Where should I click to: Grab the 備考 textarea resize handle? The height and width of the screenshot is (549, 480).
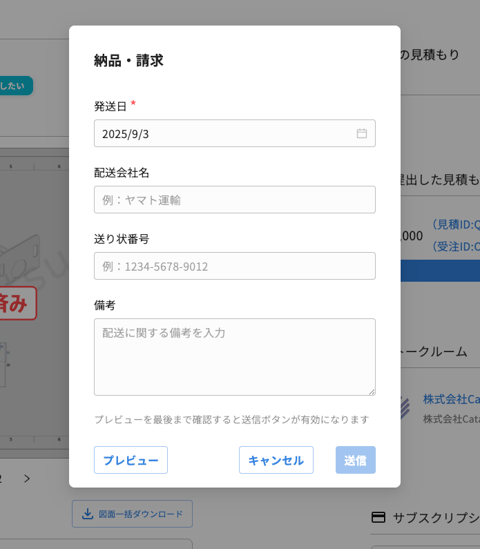tap(372, 392)
